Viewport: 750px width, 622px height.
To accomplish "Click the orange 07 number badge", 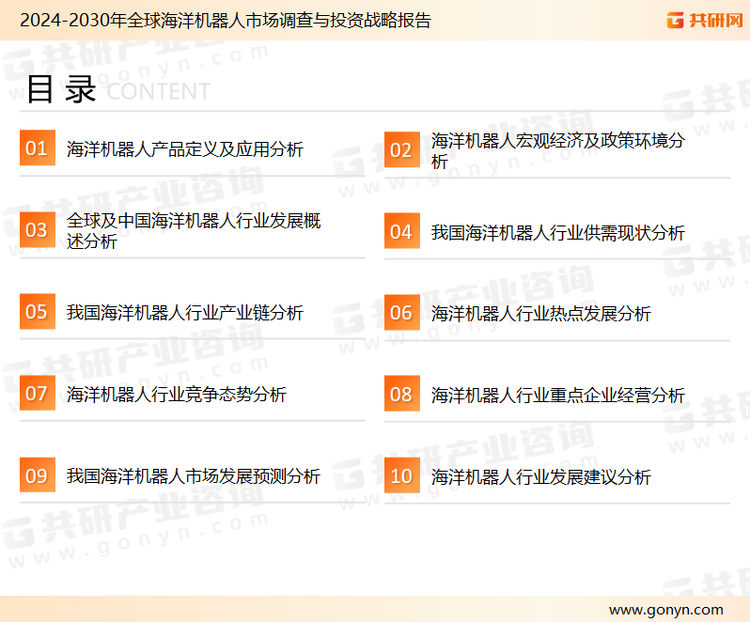I will click(37, 393).
